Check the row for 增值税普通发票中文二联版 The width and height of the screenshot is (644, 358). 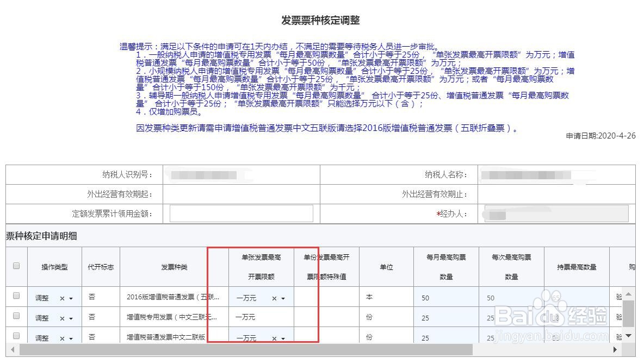coord(16,336)
